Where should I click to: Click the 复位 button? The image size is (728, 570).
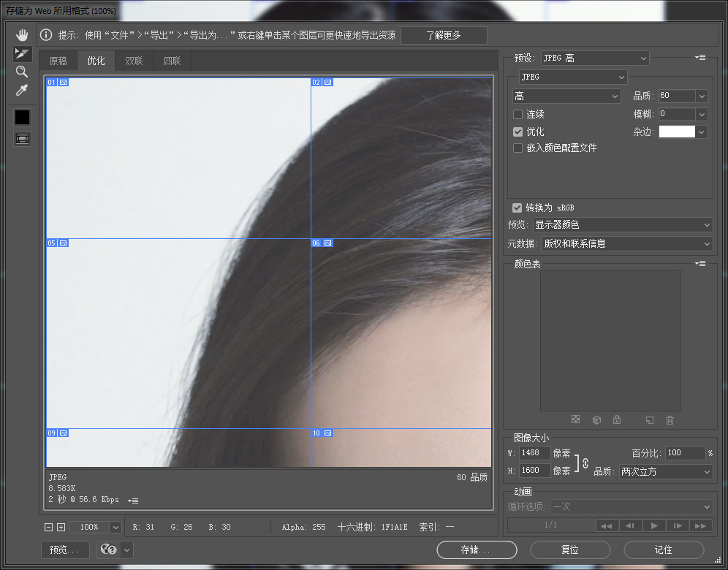pyautogui.click(x=570, y=550)
